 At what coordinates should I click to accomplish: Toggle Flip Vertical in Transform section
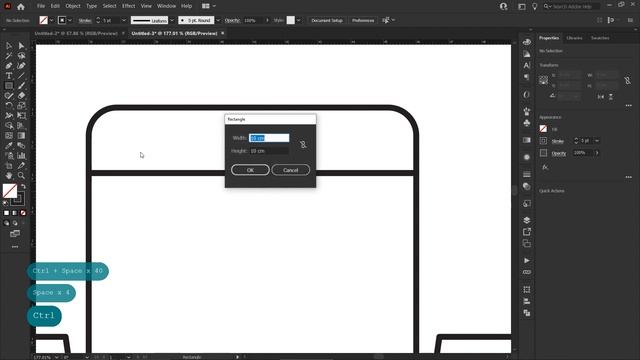point(611,97)
